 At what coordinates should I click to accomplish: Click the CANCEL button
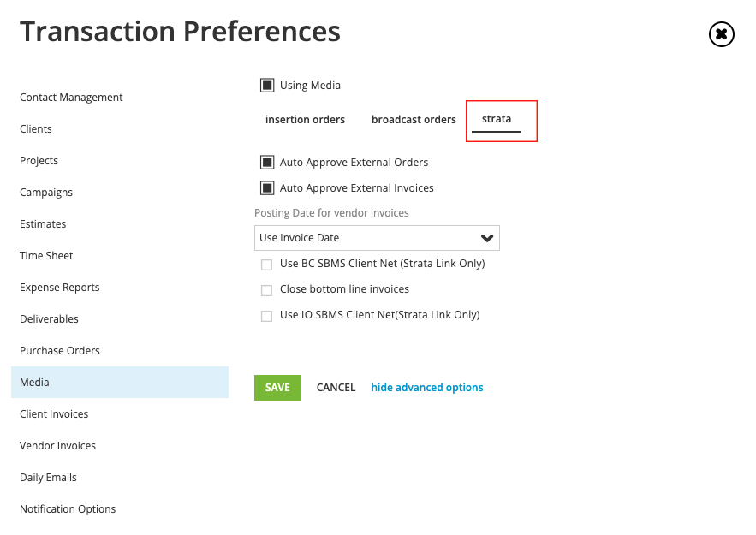pyautogui.click(x=336, y=388)
